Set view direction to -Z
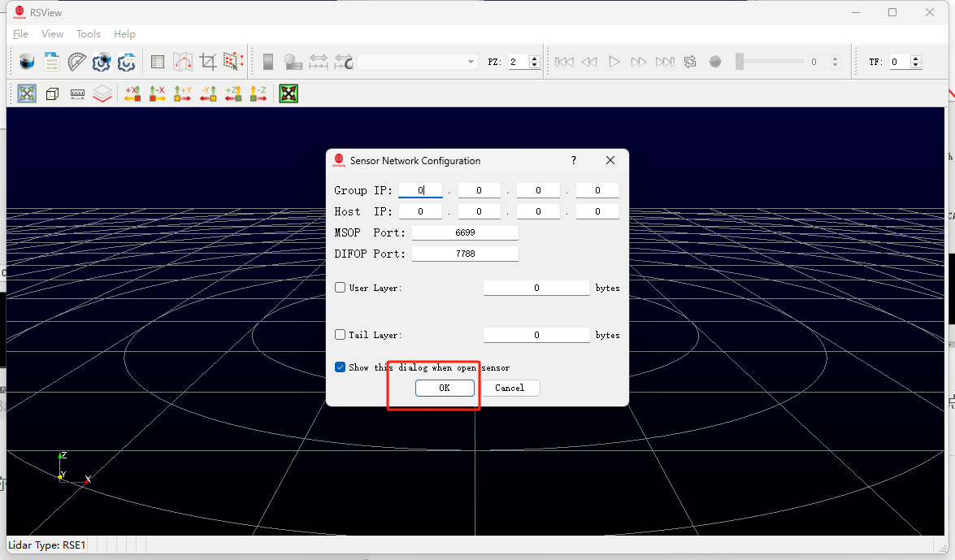 point(258,93)
